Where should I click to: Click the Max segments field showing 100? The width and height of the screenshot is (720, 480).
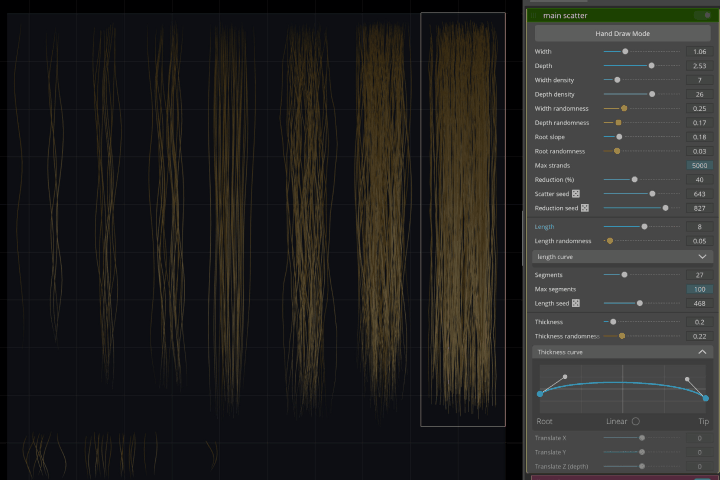(699, 289)
